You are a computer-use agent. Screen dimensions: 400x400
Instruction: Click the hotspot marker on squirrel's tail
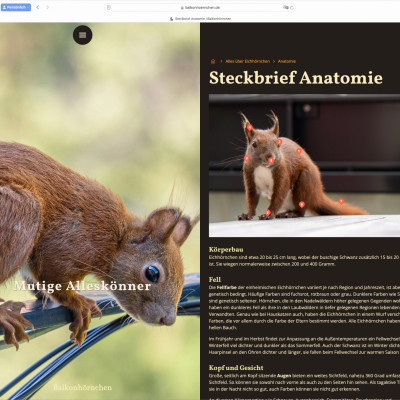[x=341, y=201]
